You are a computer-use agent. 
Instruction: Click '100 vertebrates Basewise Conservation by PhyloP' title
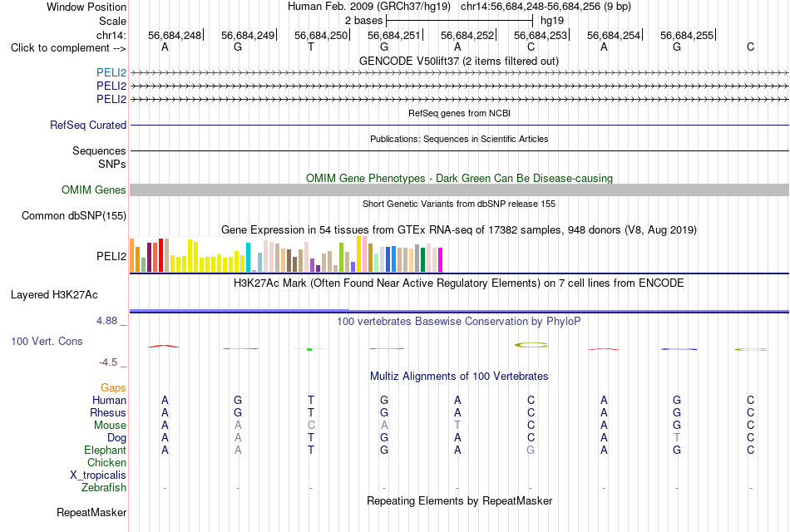tap(459, 322)
